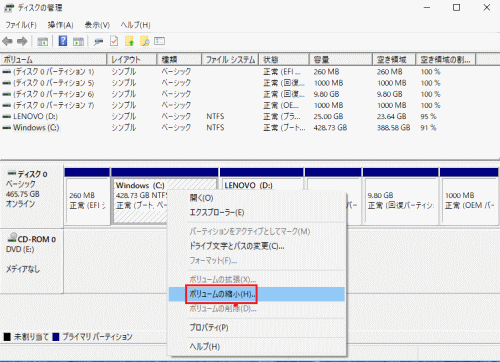Screen dimensions: 500x362
Task: Click the Disk Management title bar icon
Action: pos(9,8)
